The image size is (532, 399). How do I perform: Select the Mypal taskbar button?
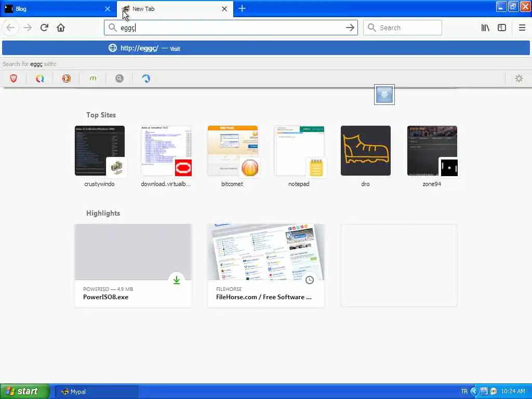96,392
